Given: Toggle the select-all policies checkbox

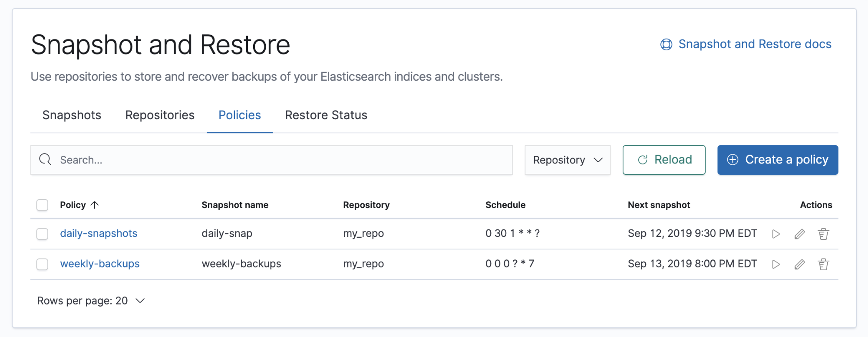Looking at the screenshot, I should [42, 205].
